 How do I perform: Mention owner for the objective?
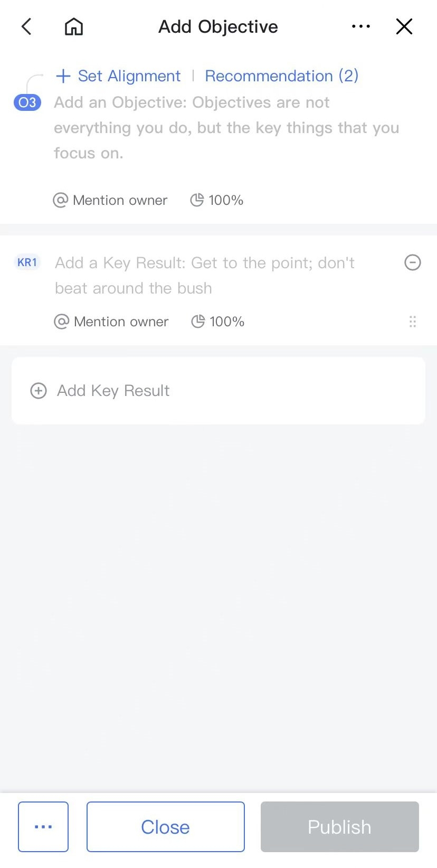tap(110, 200)
